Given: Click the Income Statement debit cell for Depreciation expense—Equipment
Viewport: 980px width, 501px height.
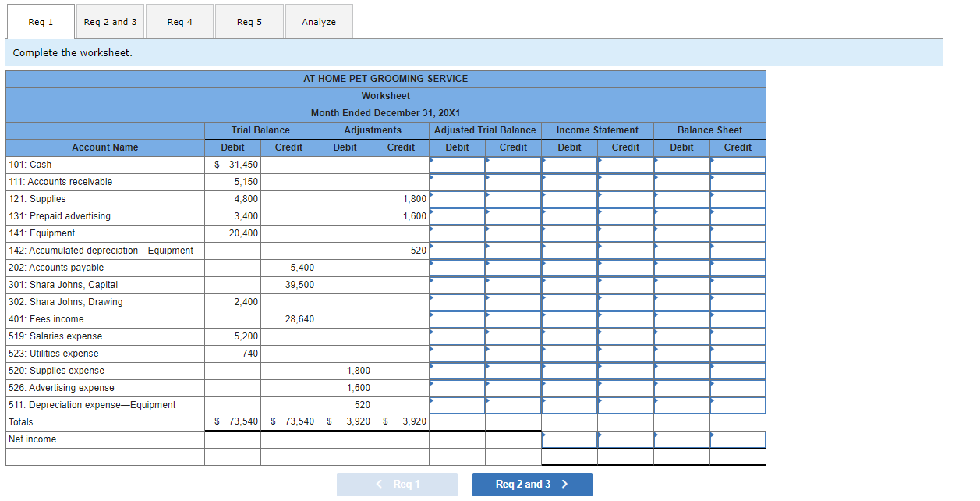Looking at the screenshot, I should [569, 404].
